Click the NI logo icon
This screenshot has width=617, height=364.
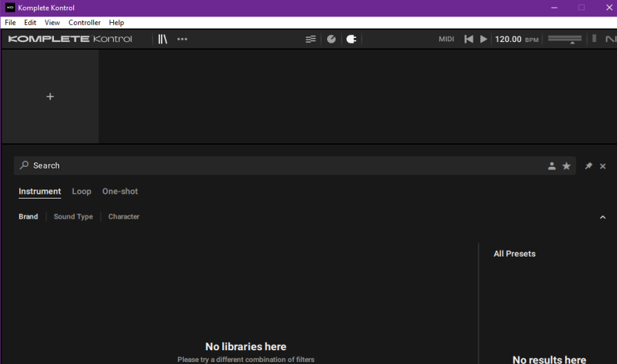[x=611, y=39]
